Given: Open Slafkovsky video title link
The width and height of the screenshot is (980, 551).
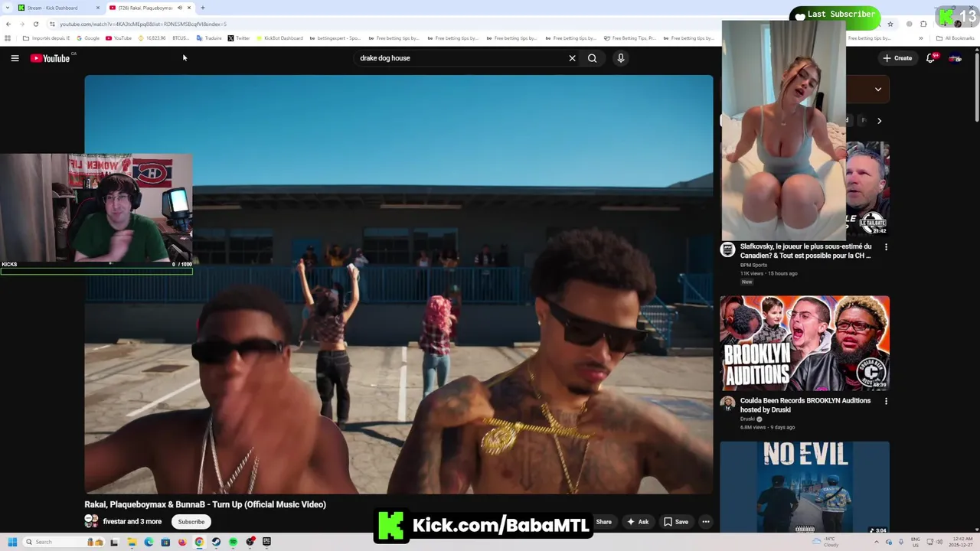Looking at the screenshot, I should pyautogui.click(x=805, y=251).
